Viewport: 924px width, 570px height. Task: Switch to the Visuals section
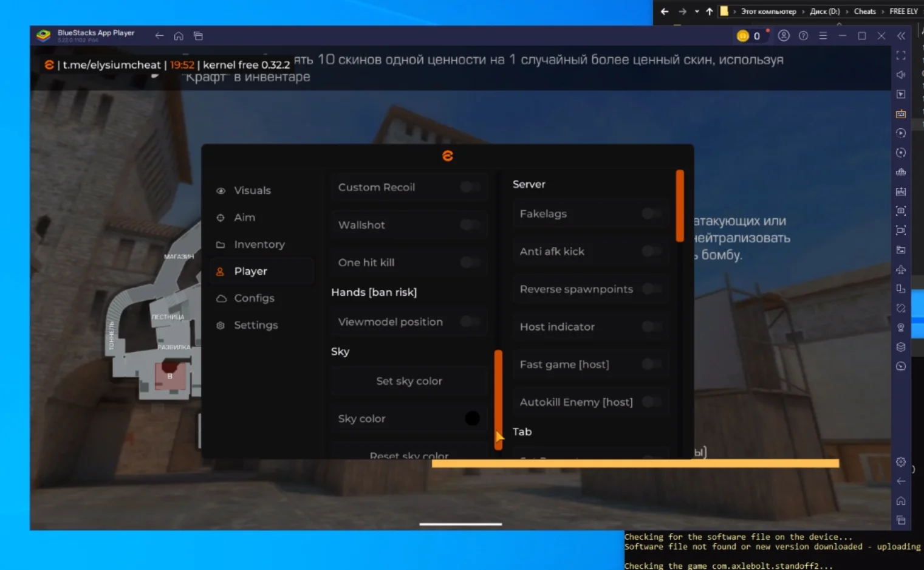[252, 190]
